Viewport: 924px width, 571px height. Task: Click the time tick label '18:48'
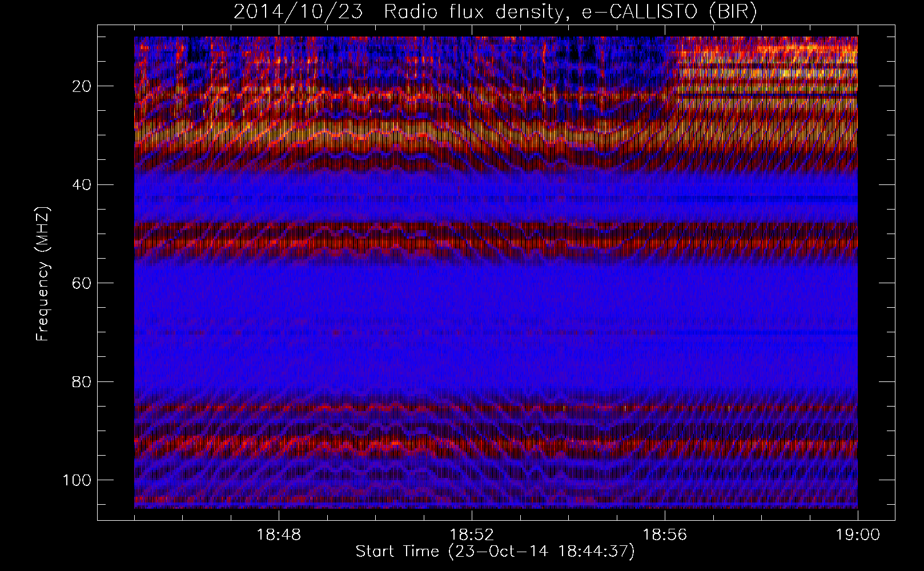click(x=279, y=535)
